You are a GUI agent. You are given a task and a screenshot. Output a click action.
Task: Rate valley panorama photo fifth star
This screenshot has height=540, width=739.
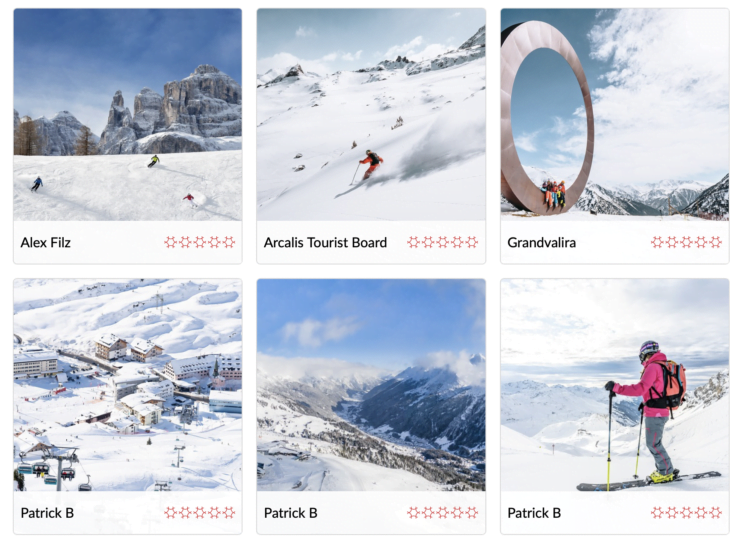pyautogui.click(x=472, y=513)
